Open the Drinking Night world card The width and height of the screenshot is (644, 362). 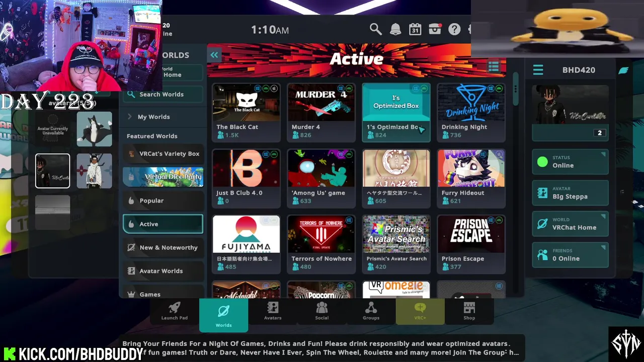tap(471, 112)
